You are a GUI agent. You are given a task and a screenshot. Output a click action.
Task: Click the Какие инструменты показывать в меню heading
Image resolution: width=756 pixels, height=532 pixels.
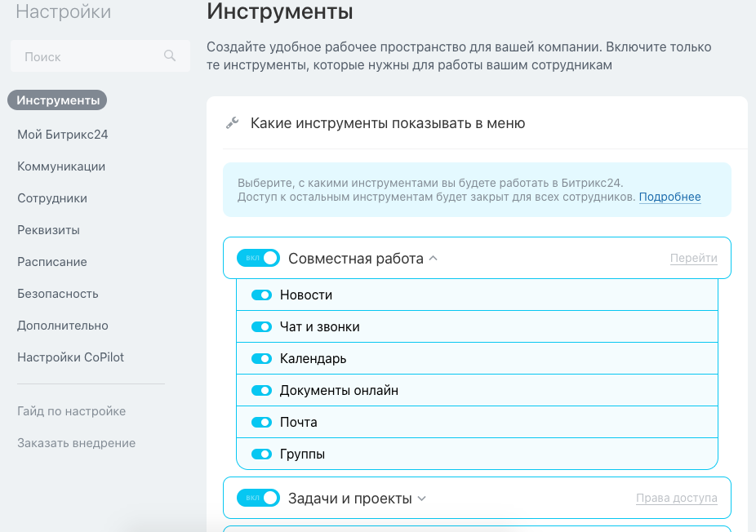click(388, 123)
